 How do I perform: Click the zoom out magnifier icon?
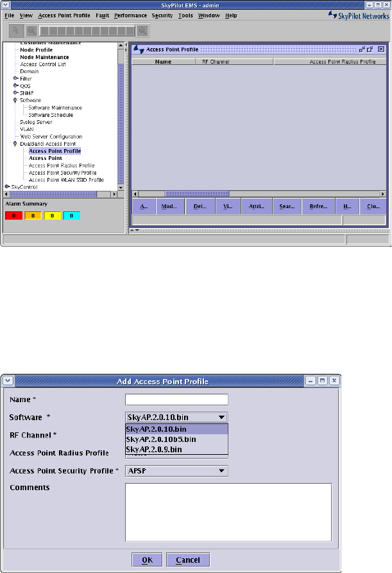click(31, 31)
